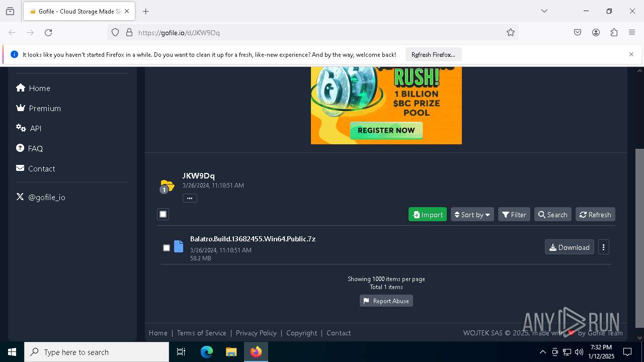This screenshot has height=362, width=644.
Task: Open the Copyright footer link
Action: (301, 333)
